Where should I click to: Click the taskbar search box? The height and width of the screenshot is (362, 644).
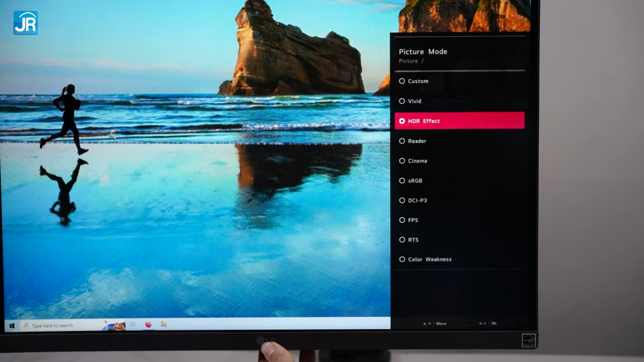73,325
